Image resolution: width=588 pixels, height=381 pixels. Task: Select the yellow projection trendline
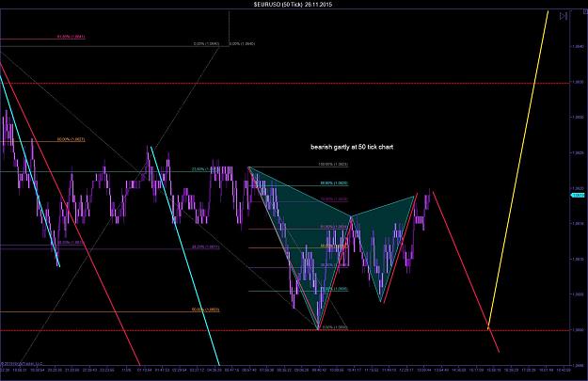click(x=518, y=170)
